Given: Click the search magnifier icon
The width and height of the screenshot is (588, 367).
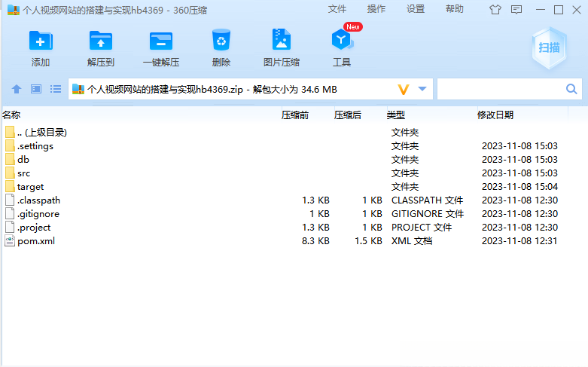Looking at the screenshot, I should click(571, 90).
